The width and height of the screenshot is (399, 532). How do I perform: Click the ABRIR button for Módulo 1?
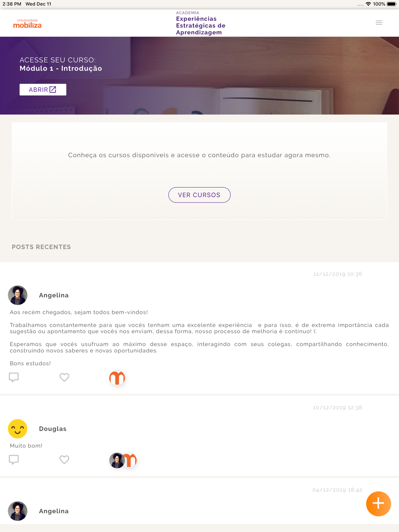(43, 90)
